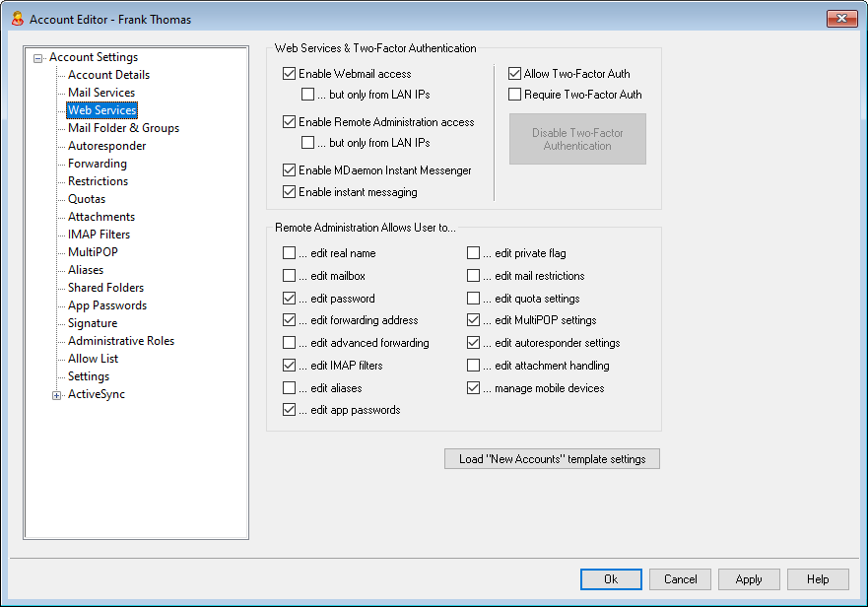The width and height of the screenshot is (868, 607).
Task: Open the Administrative Roles page
Action: [120, 341]
